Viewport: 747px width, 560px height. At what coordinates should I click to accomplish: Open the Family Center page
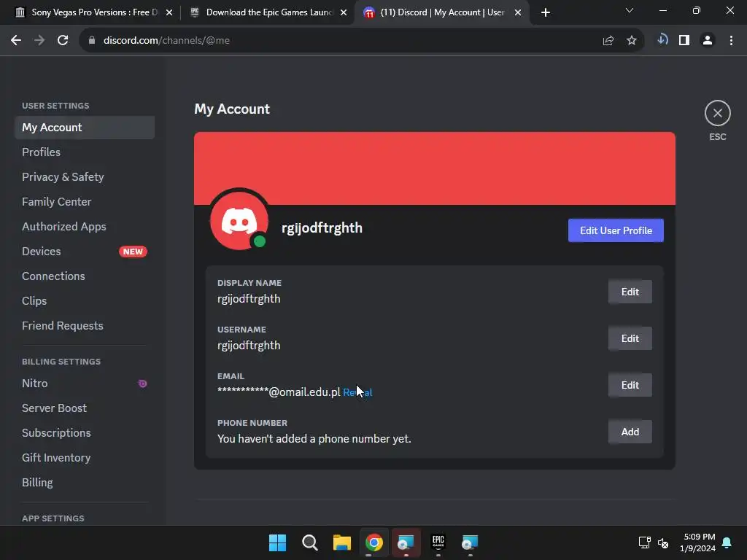(x=85, y=201)
